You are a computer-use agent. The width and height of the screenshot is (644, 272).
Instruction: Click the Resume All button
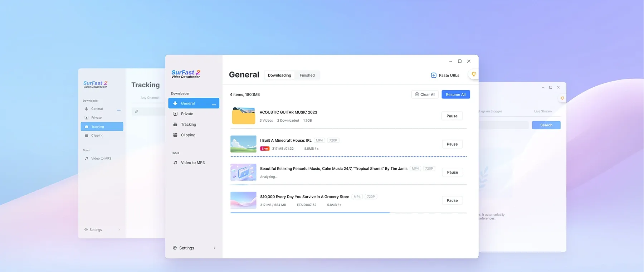pyautogui.click(x=455, y=94)
